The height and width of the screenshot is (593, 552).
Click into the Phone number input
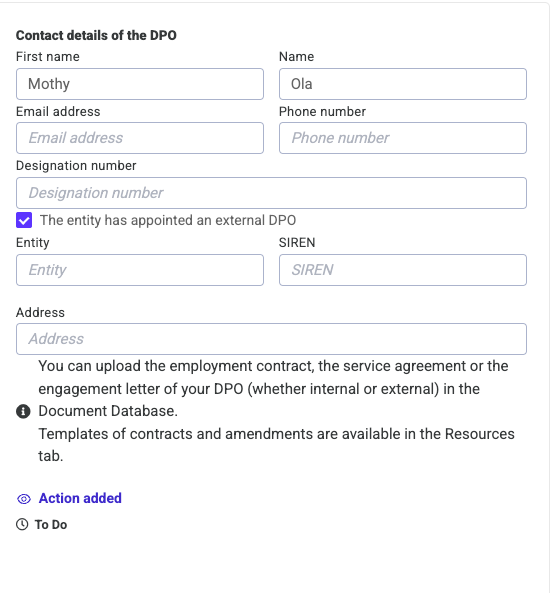click(403, 138)
